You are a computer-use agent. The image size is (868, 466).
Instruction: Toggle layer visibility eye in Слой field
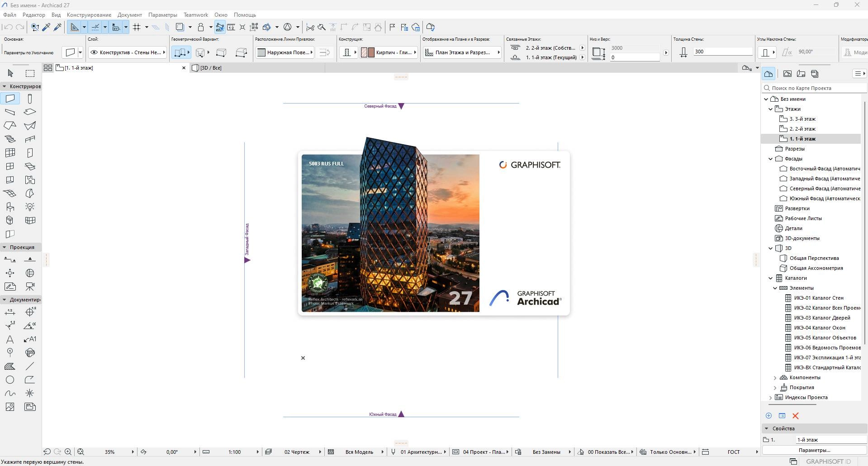coord(94,52)
